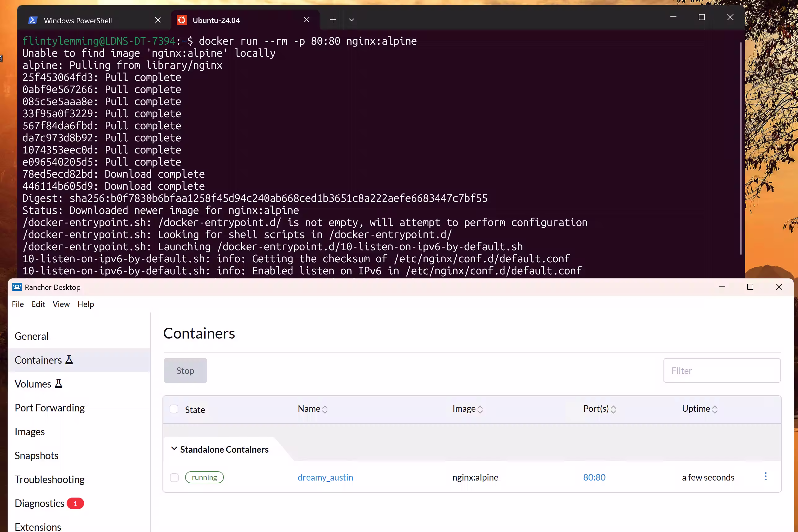
Task: Close the Ubuntu-24.04 tab
Action: pos(307,20)
